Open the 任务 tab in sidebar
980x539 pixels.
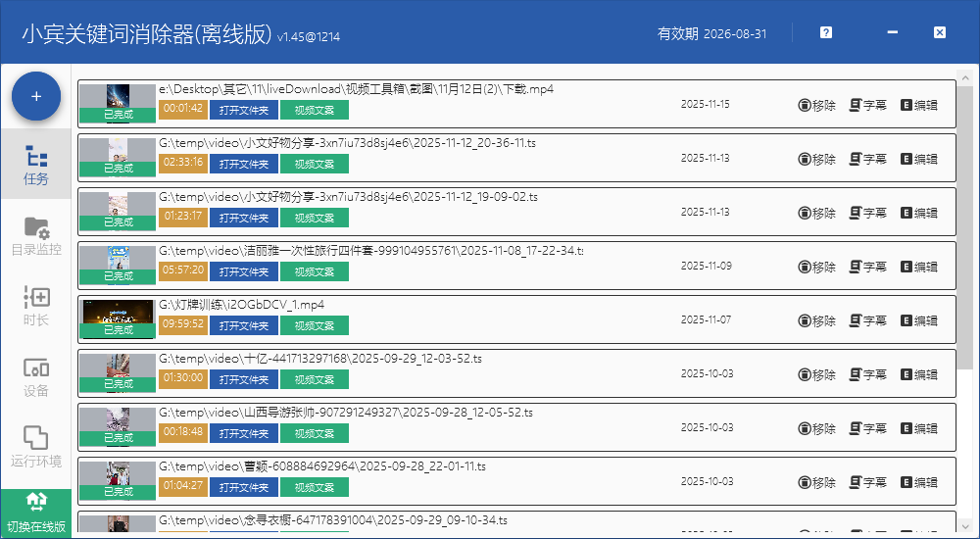[x=36, y=165]
